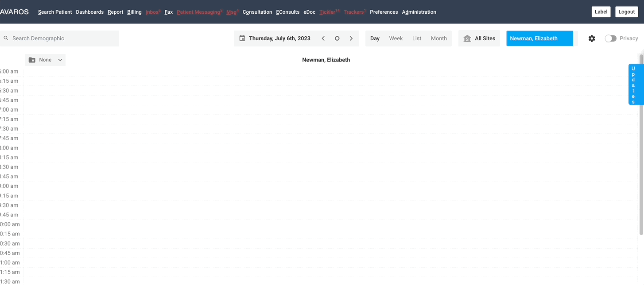Open the Updates side tab
Screen dimensions: 644x285
click(636, 85)
